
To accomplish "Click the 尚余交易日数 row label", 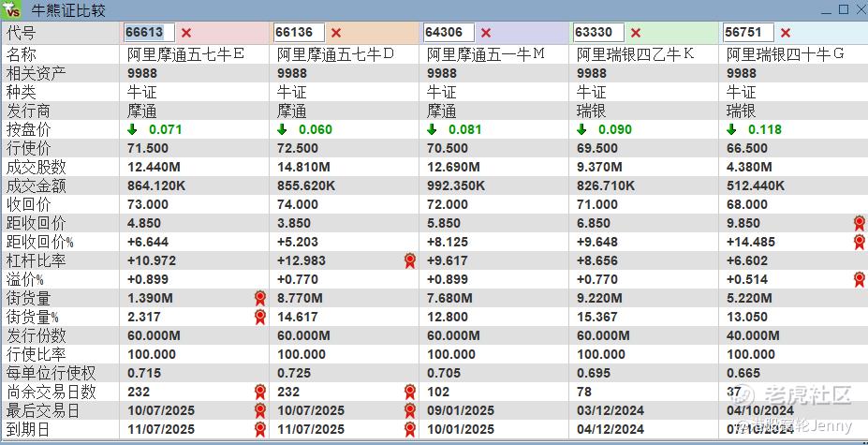I will [x=51, y=393].
